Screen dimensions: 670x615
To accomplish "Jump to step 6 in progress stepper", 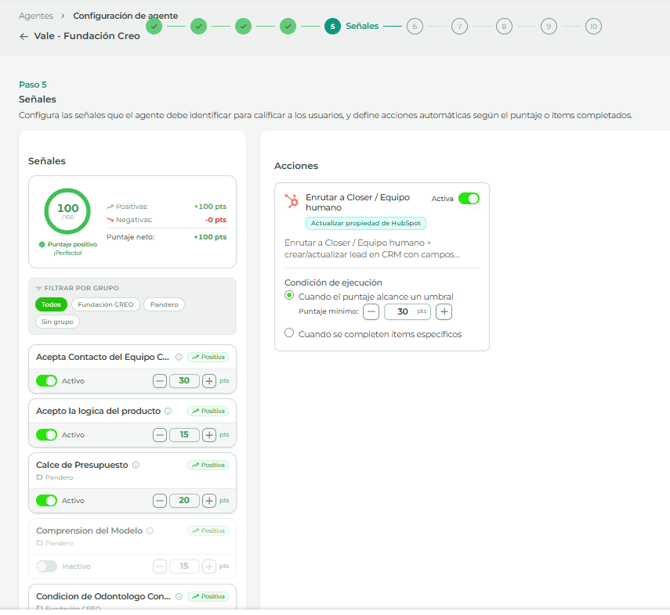I will (x=414, y=27).
